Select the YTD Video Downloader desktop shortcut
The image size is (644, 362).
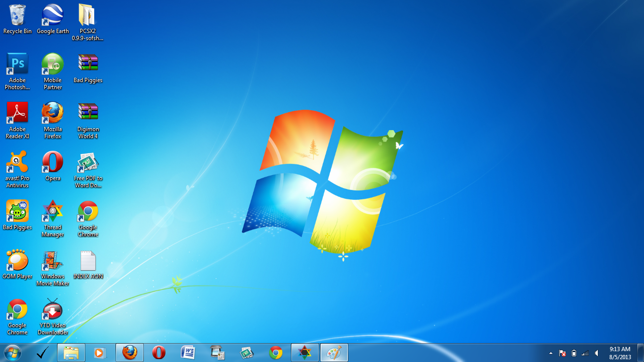click(53, 317)
